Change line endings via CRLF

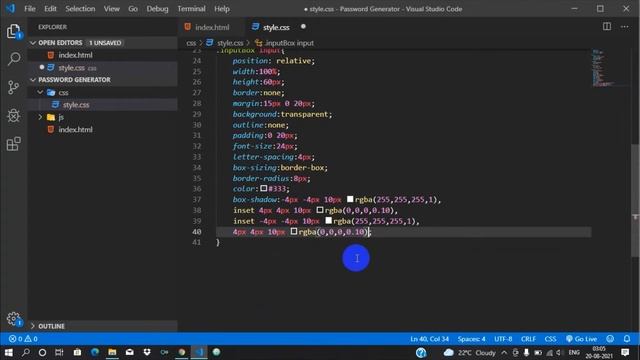528,339
